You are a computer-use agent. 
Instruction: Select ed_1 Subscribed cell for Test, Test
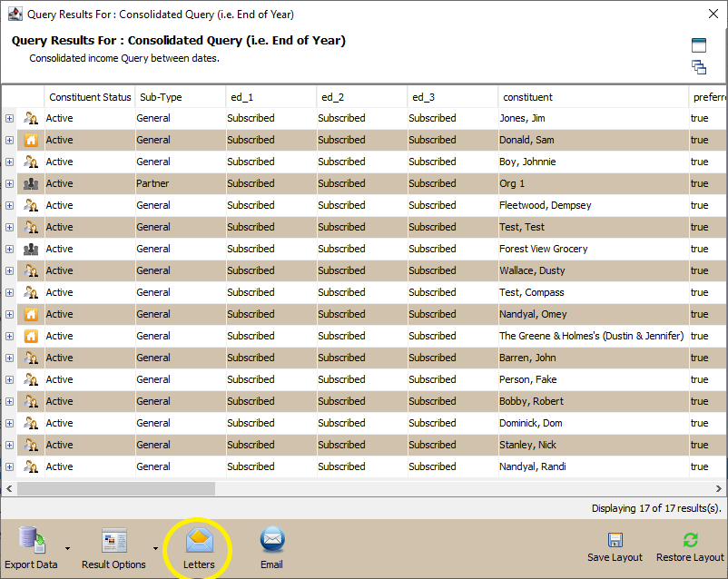coord(271,227)
